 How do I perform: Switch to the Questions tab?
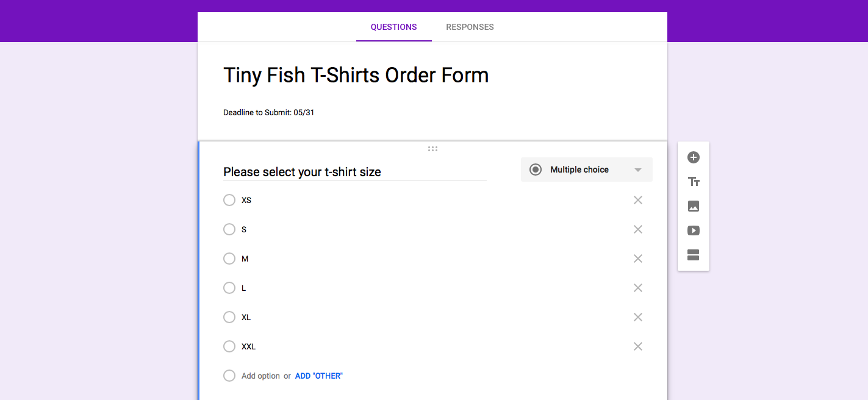(x=393, y=27)
